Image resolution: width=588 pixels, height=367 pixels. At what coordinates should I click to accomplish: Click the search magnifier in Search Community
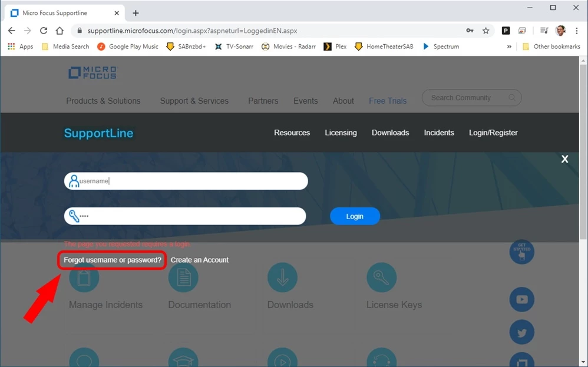tap(512, 97)
